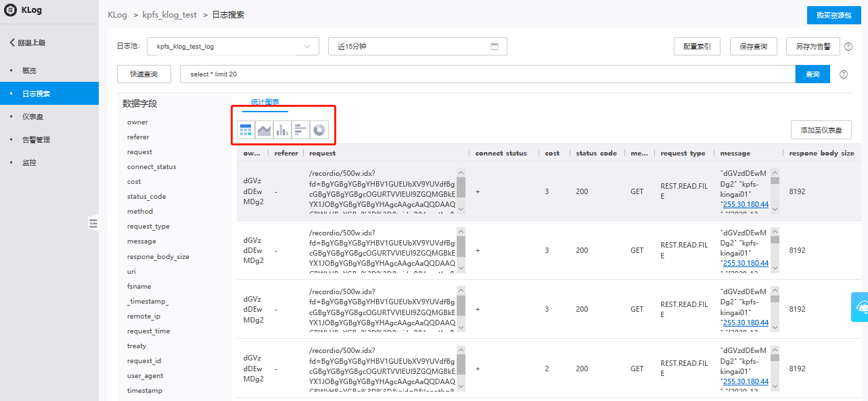Open the floating cloud support widget
This screenshot has height=401, width=868.
coord(861,307)
